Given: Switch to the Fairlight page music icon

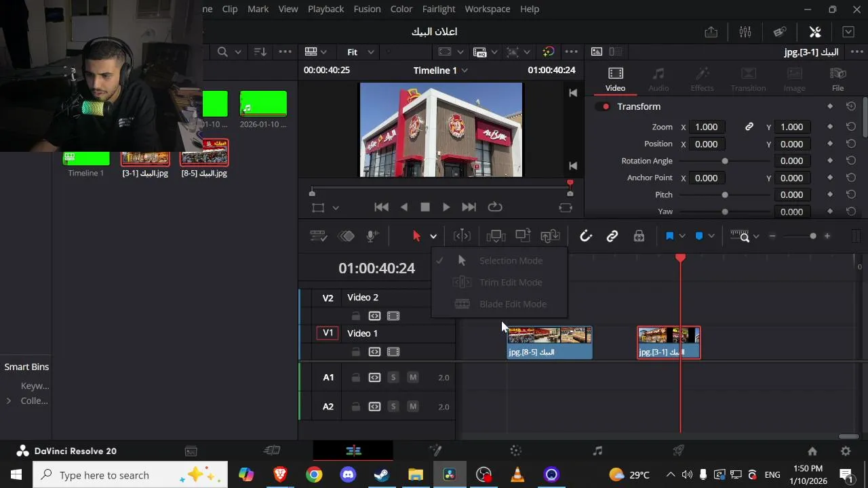Looking at the screenshot, I should point(597,451).
